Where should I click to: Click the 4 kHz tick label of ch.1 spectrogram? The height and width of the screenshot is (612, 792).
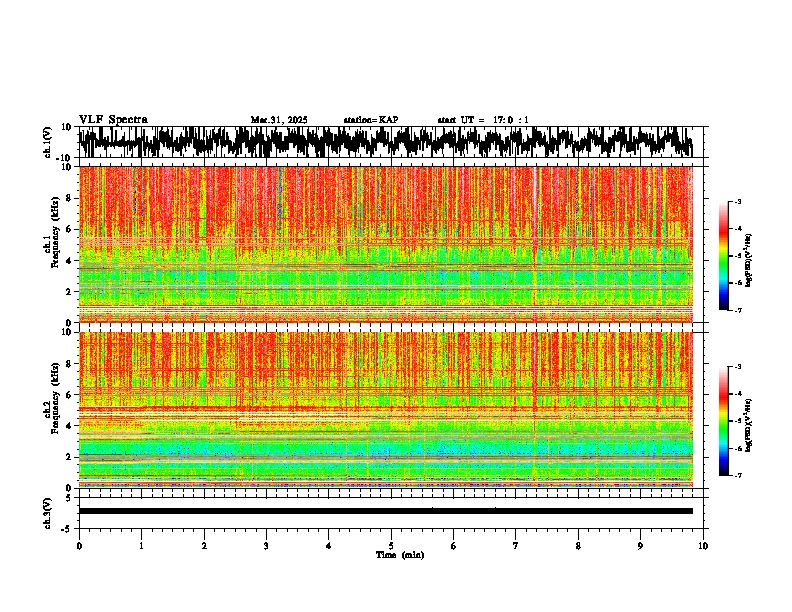point(69,261)
